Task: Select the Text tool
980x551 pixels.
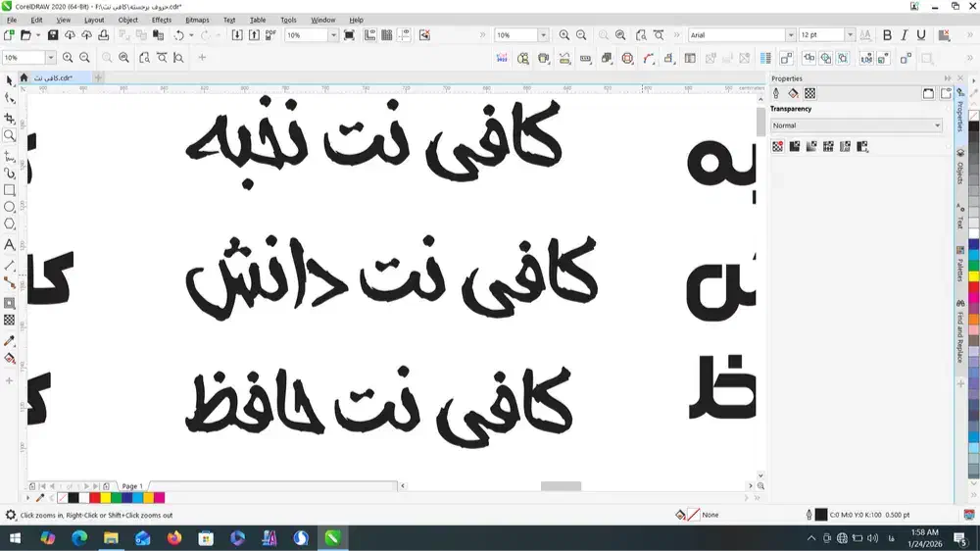Action: tap(10, 245)
